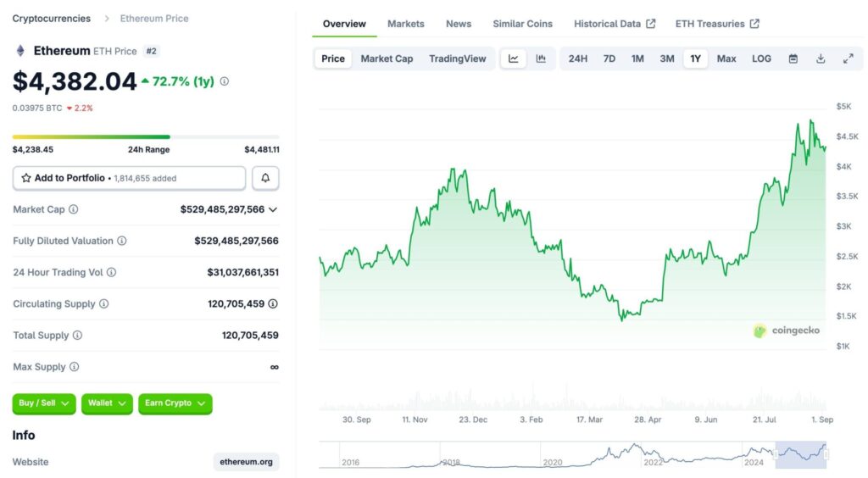
Task: Click the download chart data icon
Action: tap(821, 58)
